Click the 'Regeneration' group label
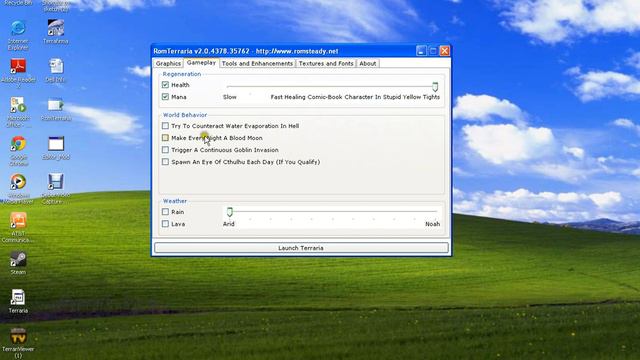The width and height of the screenshot is (640, 360). [182, 74]
